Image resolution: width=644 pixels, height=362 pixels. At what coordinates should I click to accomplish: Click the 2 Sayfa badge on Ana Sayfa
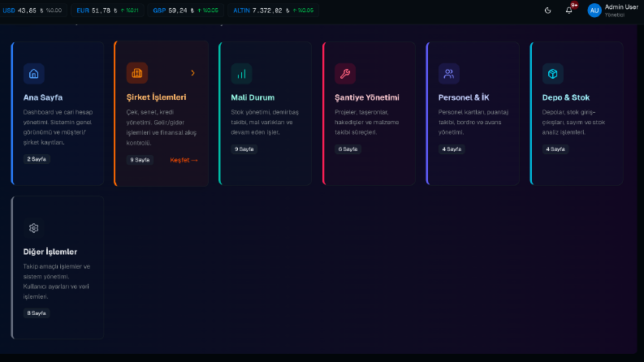[x=37, y=159]
